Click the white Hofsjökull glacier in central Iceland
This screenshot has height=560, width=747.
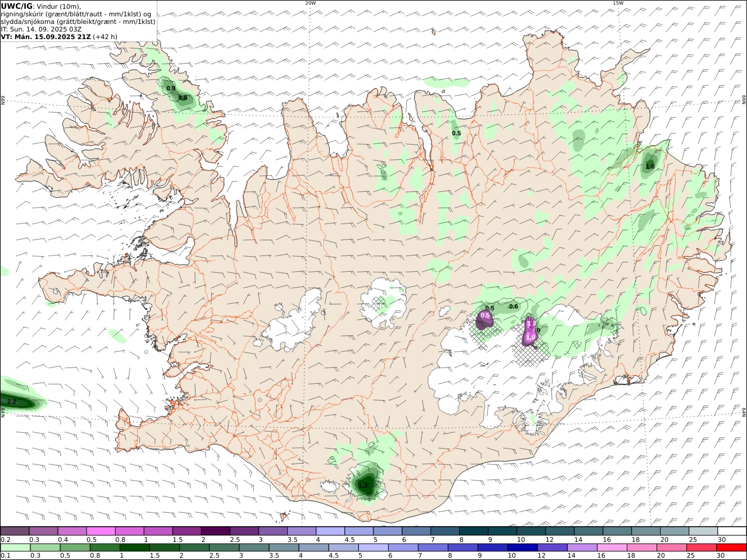click(383, 303)
